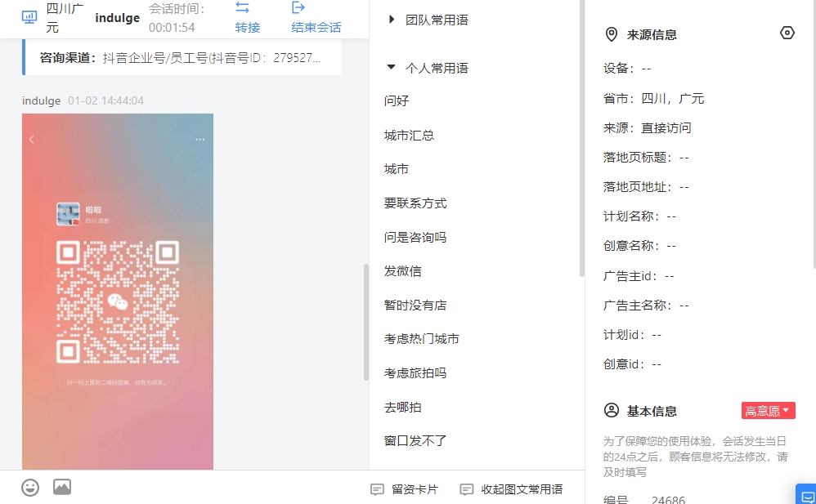Select the 考虑热门城市 quick phrase

pyautogui.click(x=422, y=339)
